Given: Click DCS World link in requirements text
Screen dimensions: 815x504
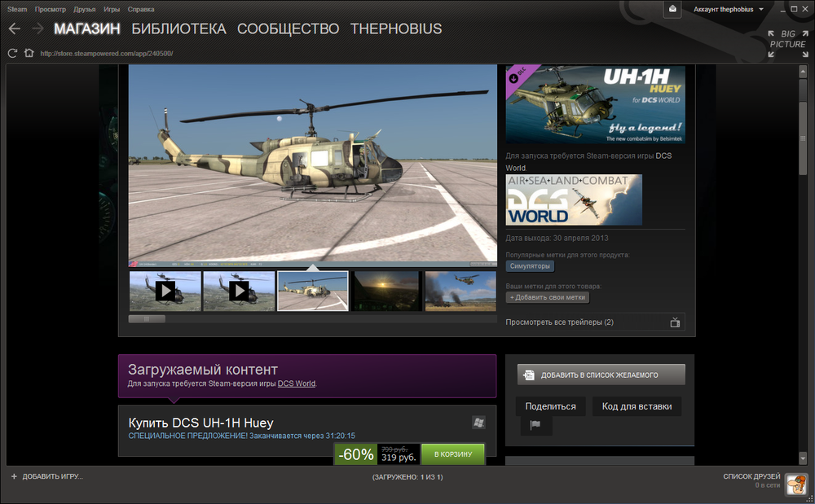Looking at the screenshot, I should [x=588, y=162].
